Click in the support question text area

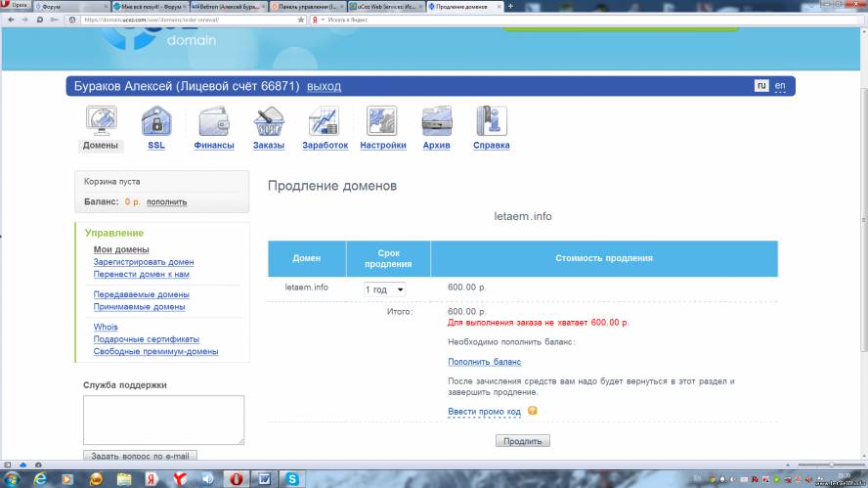click(x=163, y=420)
